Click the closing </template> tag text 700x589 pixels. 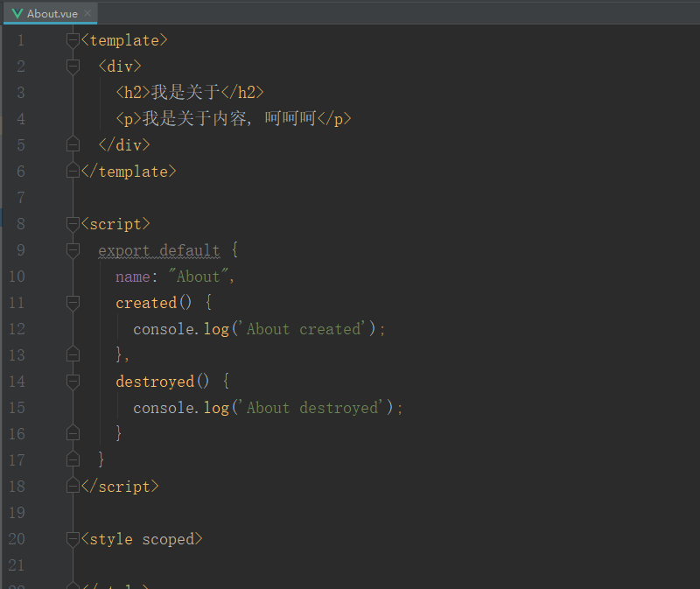point(129,172)
